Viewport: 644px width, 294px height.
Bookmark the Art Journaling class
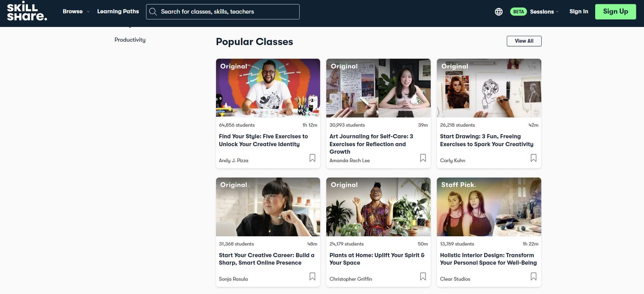pos(423,158)
